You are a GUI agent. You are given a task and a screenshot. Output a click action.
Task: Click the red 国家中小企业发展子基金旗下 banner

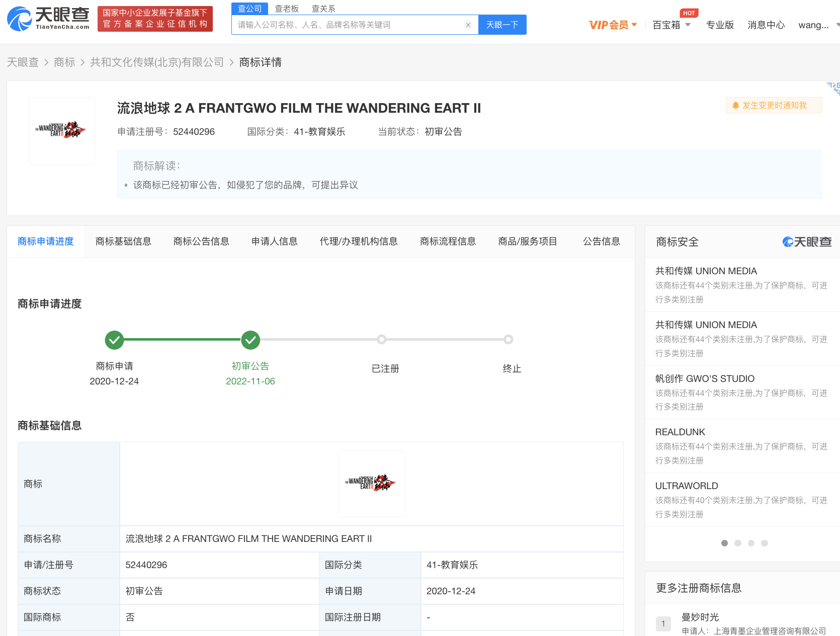tap(155, 19)
